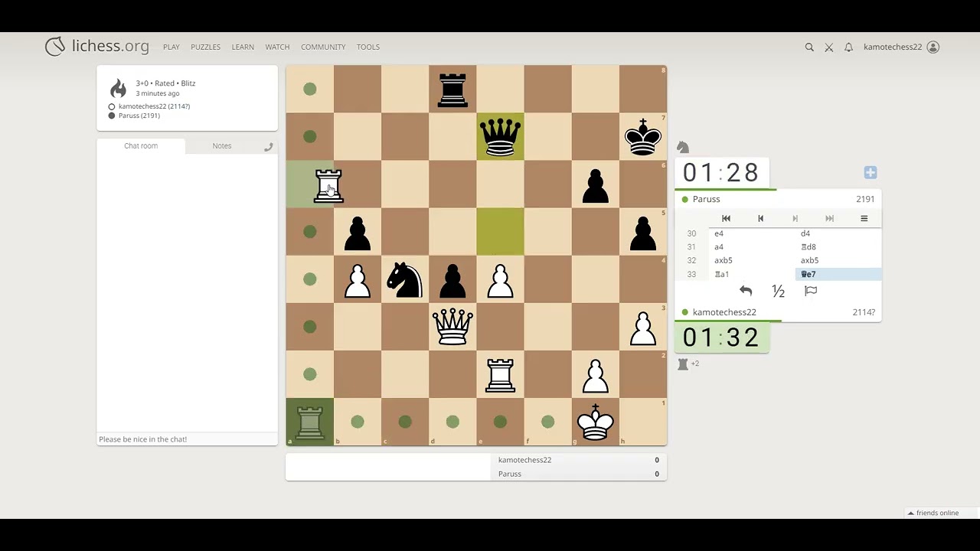Click the black pawn on g6
980x551 pixels.
[596, 184]
